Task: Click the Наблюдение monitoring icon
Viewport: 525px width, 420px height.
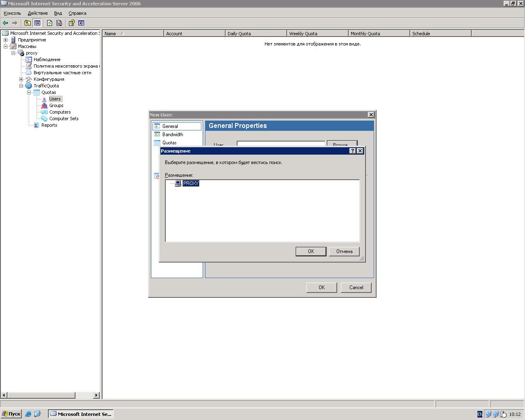Action: [28, 59]
